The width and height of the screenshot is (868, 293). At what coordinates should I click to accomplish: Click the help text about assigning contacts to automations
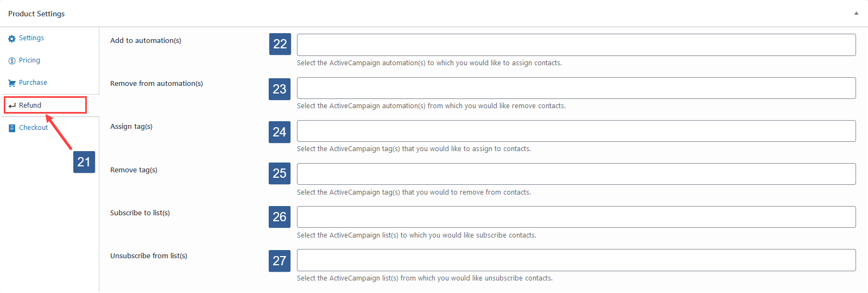click(x=429, y=63)
